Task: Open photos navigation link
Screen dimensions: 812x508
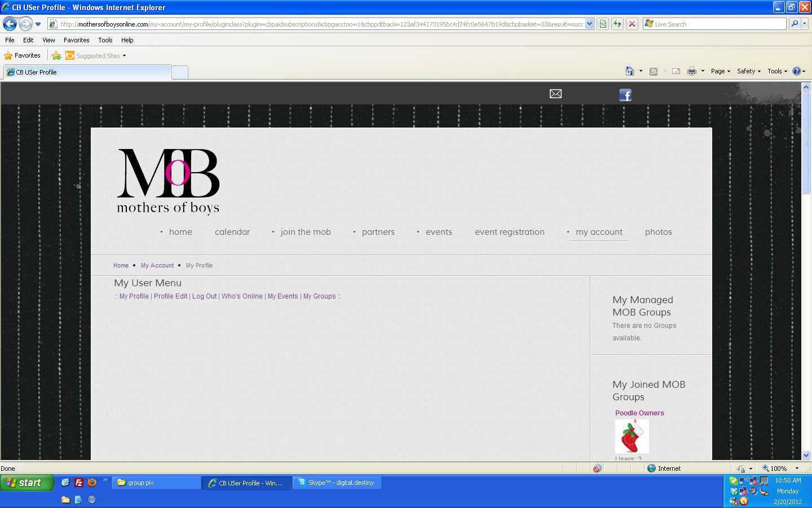Action: click(659, 232)
